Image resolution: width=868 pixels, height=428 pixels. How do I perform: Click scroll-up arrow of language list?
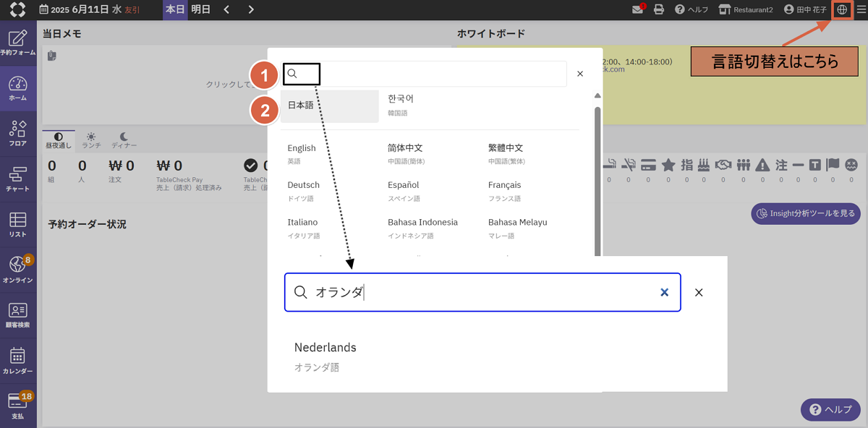[x=597, y=96]
